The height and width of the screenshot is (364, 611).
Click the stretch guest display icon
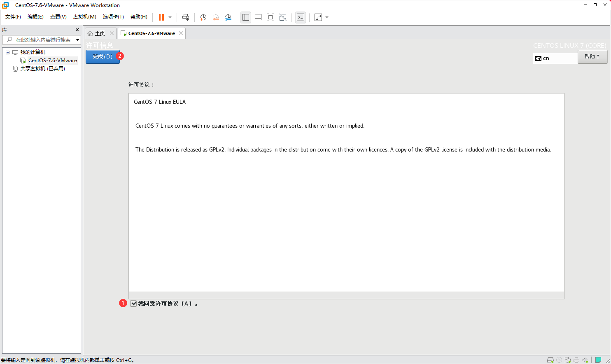318,17
